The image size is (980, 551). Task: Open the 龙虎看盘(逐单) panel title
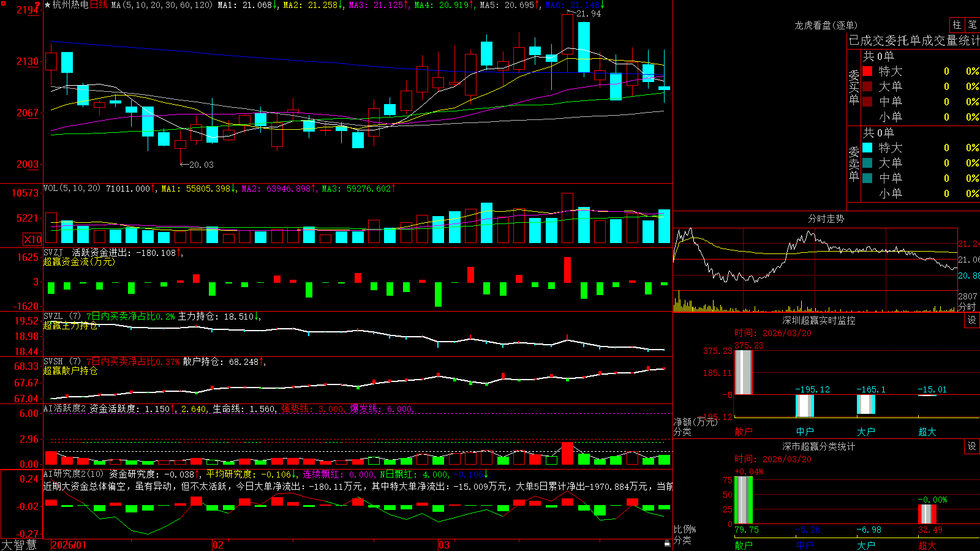(x=826, y=25)
